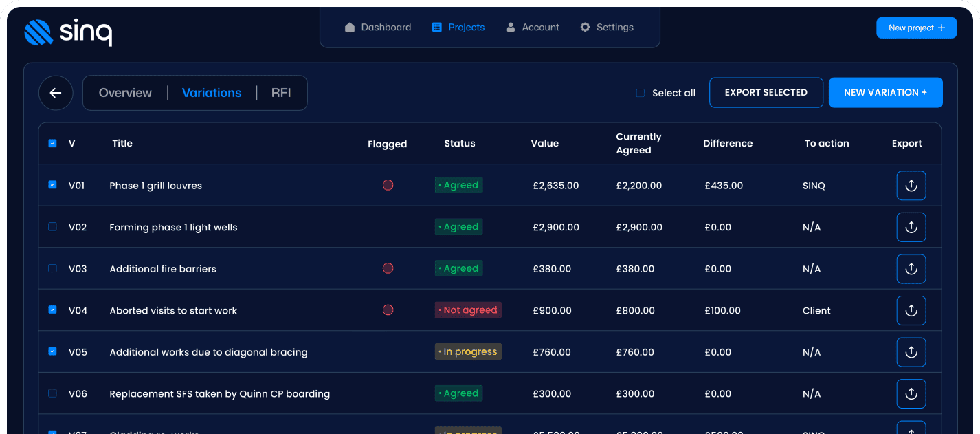The image size is (980, 434).
Task: Click the NEW VARIATION + button
Action: click(885, 93)
